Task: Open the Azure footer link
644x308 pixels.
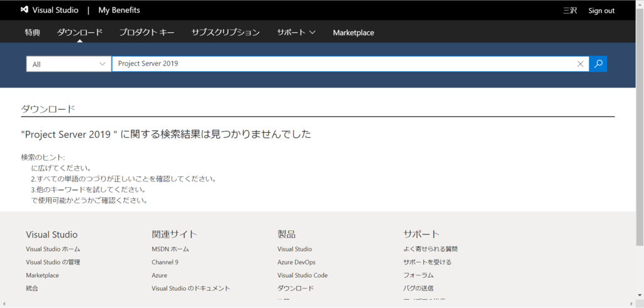Action: [x=159, y=275]
